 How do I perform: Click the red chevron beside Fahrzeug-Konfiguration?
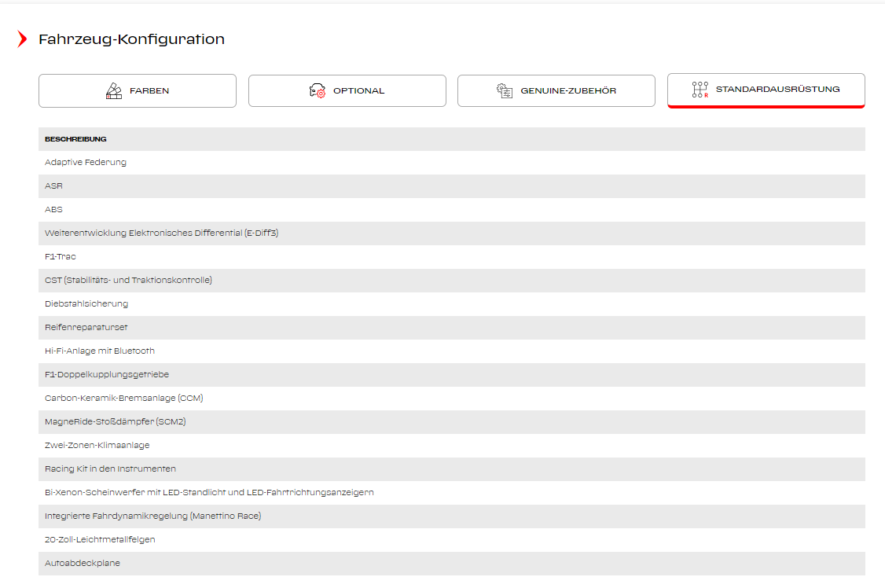tap(22, 39)
